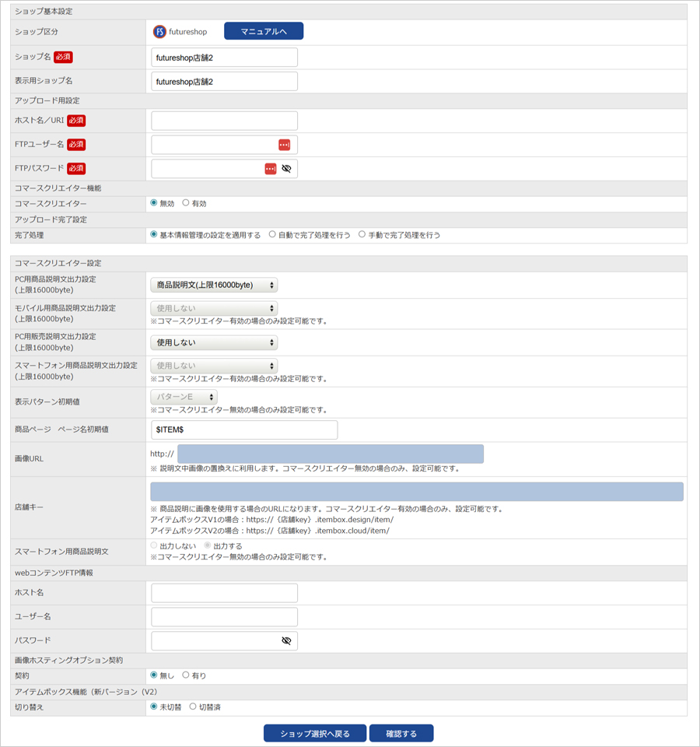The image size is (700, 747).
Task: Select 契約 無し radio
Action: (154, 675)
